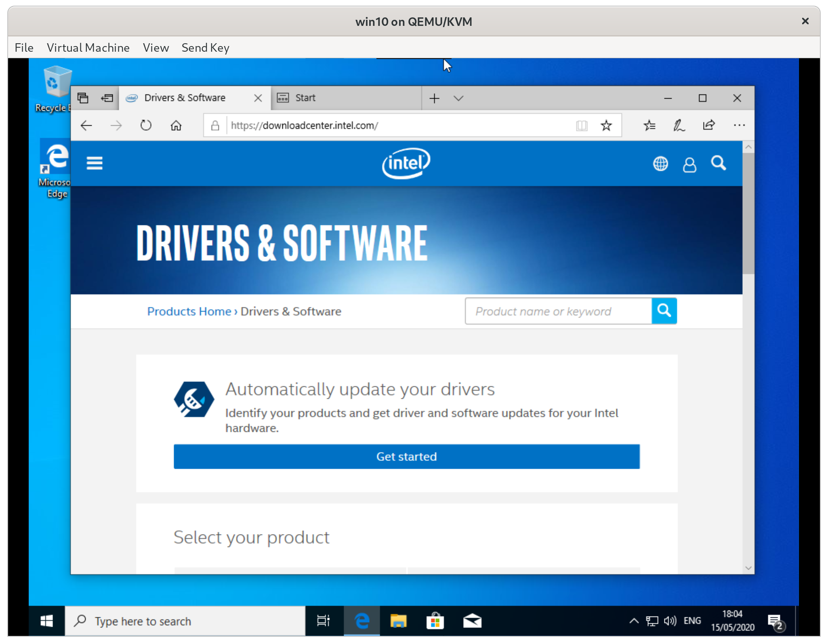The height and width of the screenshot is (644, 828).
Task: Select Microsoft Edge desktop shortcut
Action: (x=55, y=169)
